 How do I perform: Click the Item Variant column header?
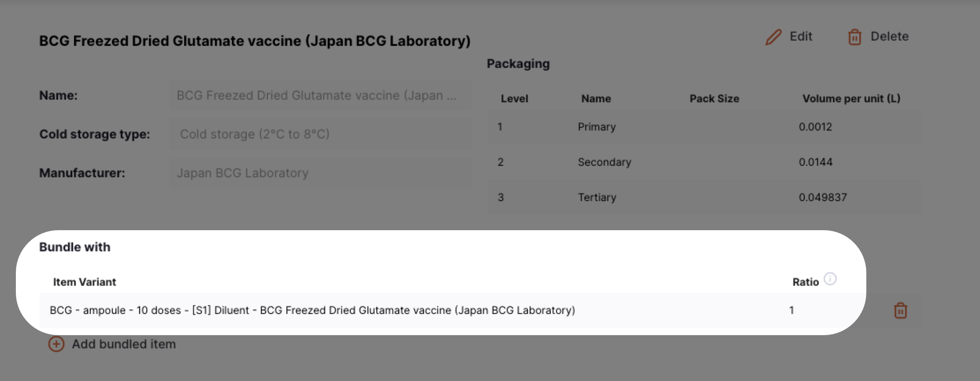85,282
